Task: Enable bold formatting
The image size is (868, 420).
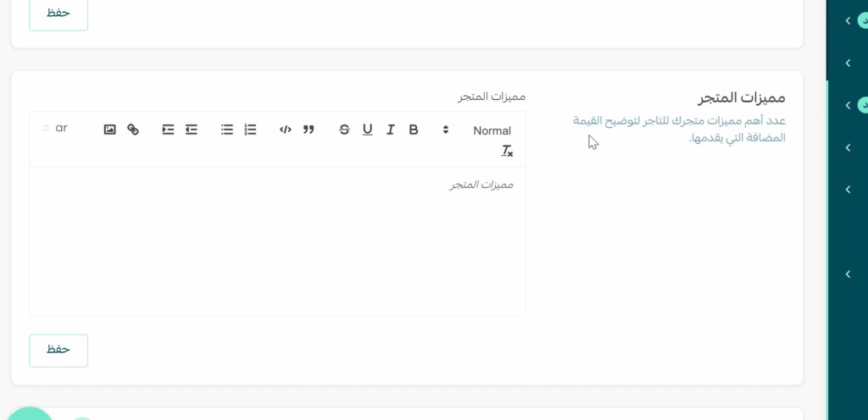Action: pos(414,130)
